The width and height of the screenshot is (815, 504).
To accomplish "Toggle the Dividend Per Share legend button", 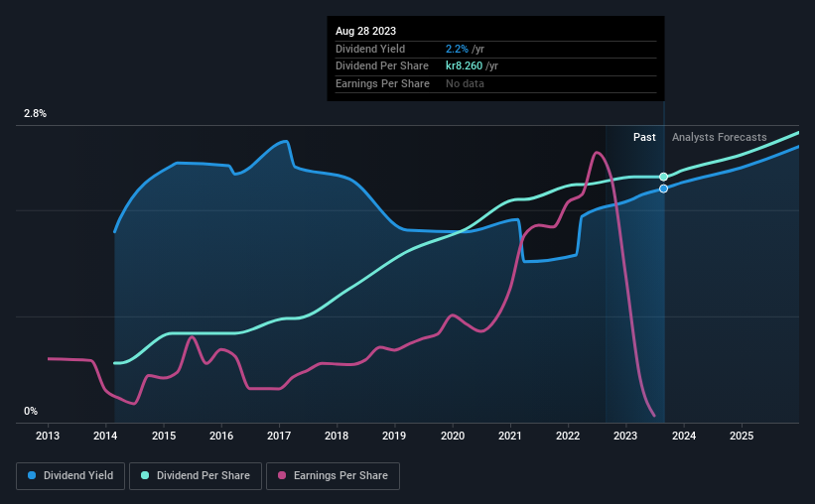I will point(200,476).
